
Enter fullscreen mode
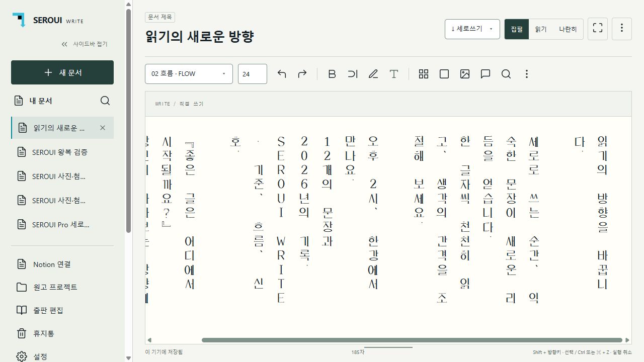[x=598, y=29]
